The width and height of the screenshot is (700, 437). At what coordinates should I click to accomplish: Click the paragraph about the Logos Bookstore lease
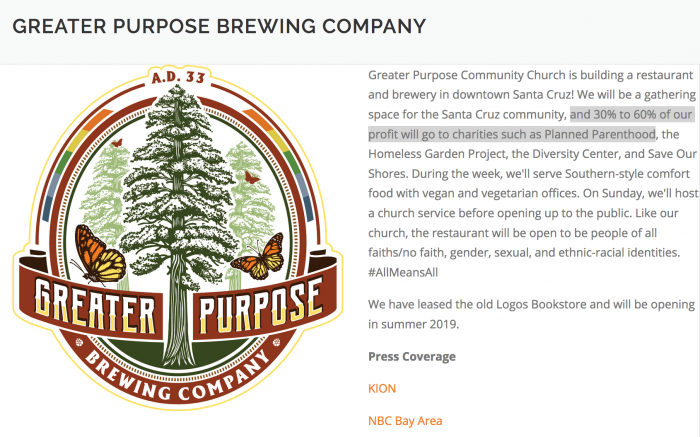(x=531, y=314)
